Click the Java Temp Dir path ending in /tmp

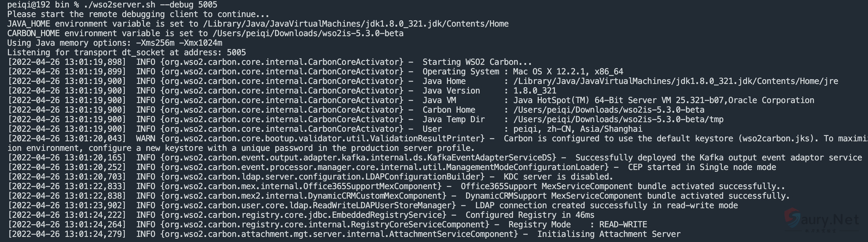click(x=618, y=119)
